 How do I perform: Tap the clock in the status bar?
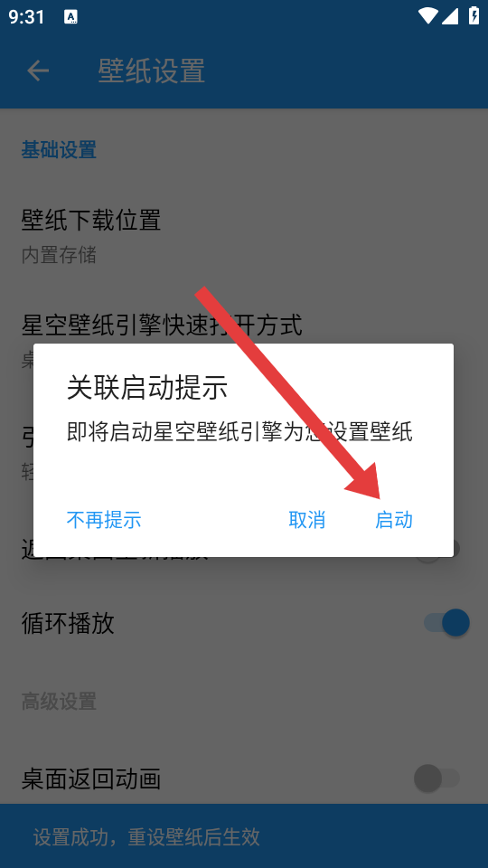26,16
